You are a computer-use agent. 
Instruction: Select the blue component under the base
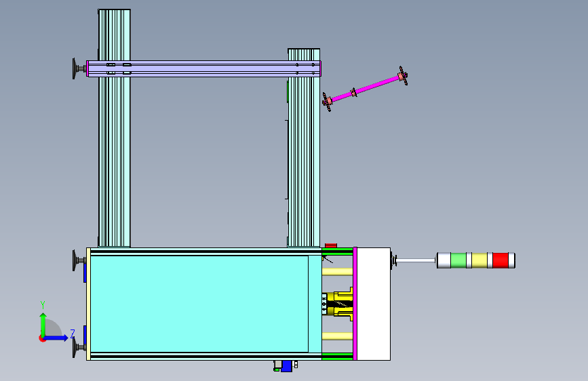coord(286,366)
